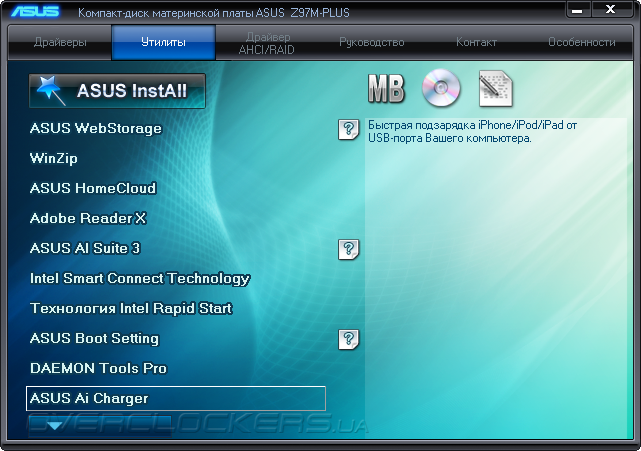Image resolution: width=641 pixels, height=451 pixels.
Task: Install Intel Smart Connect Technology
Action: point(140,278)
